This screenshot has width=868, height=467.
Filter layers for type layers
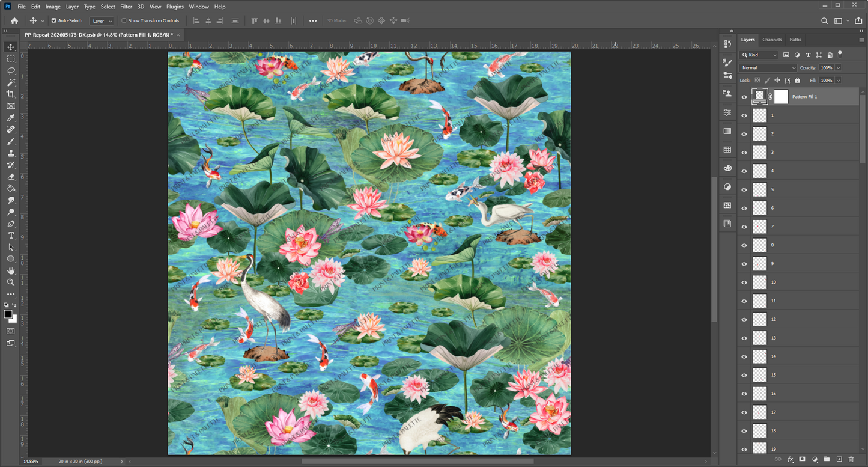click(808, 55)
